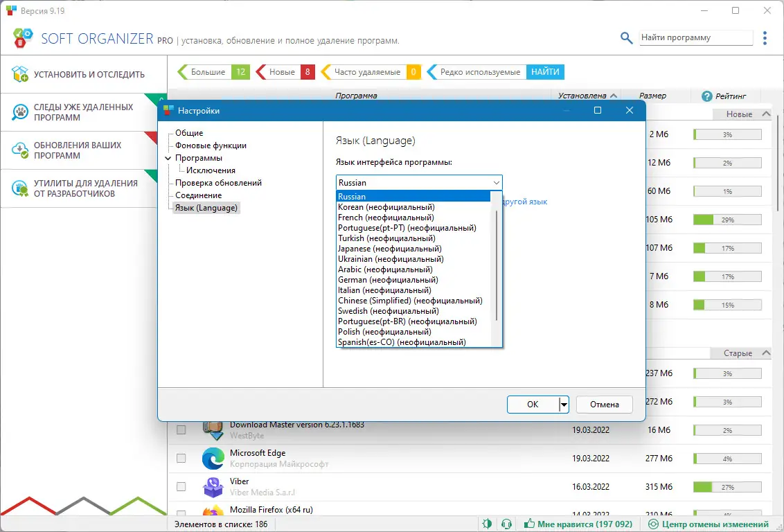Click Мне нравится link
This screenshot has height=532, width=784.
pos(585,524)
